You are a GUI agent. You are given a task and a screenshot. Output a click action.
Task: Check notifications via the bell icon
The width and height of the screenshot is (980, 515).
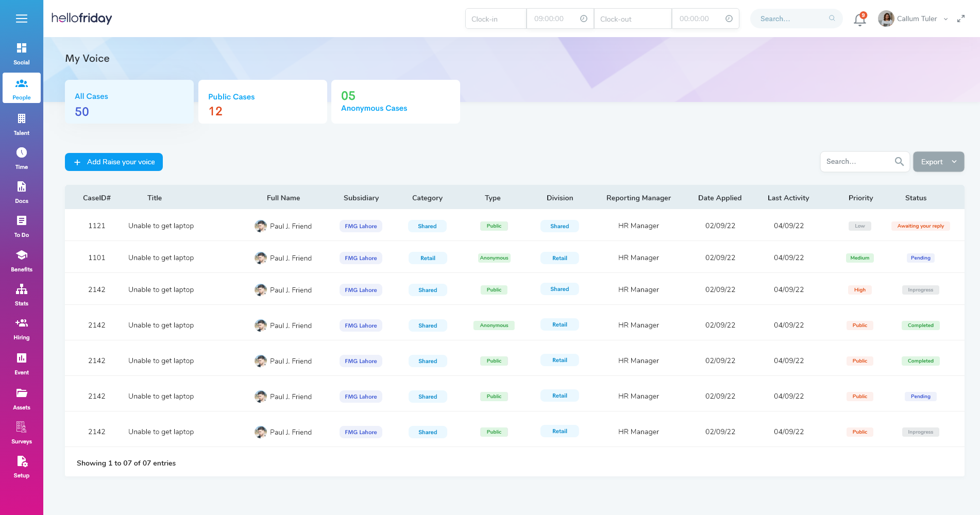click(859, 20)
